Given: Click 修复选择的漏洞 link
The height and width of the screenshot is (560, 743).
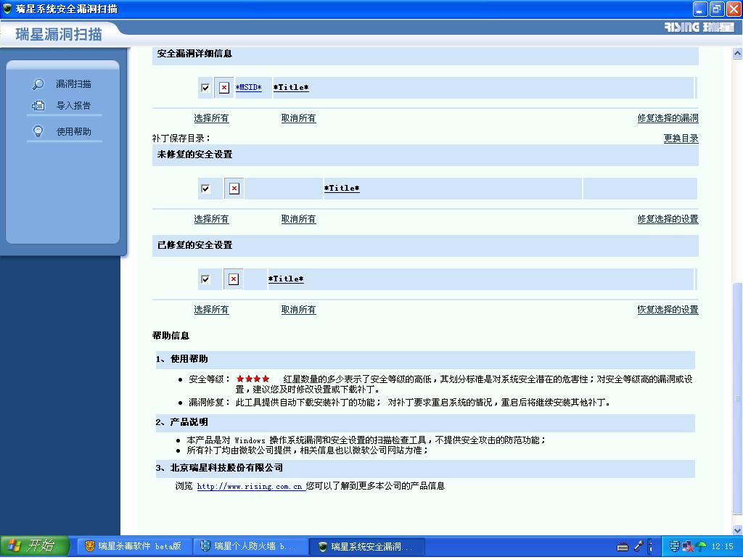Looking at the screenshot, I should [668, 118].
